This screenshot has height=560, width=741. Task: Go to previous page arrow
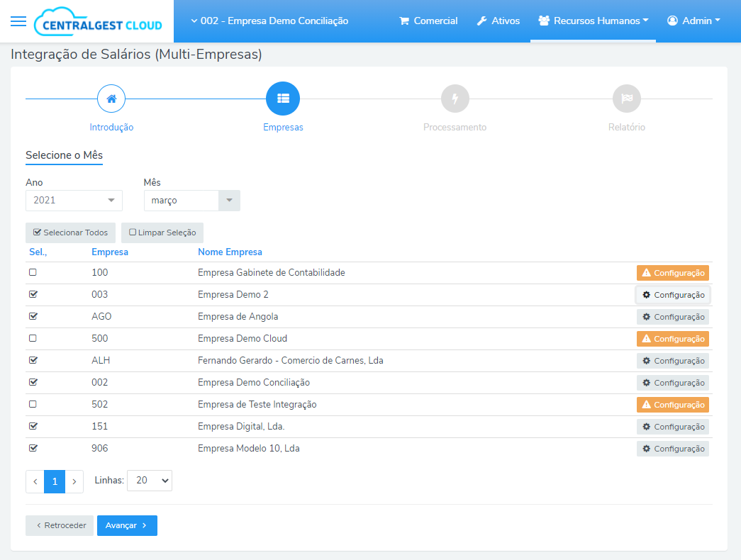point(35,481)
